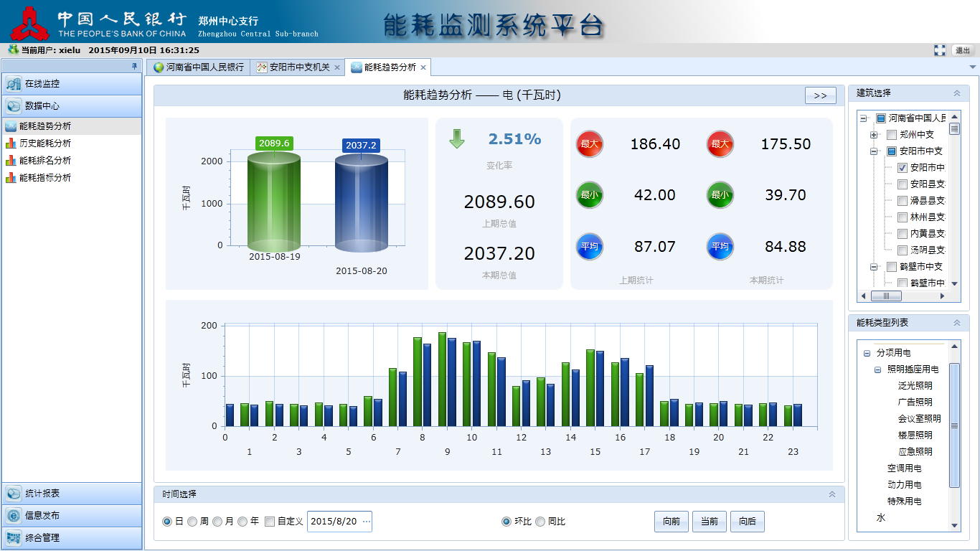The image size is (980, 551).
Task: Expand the 郑州中支 tree node
Action: pyautogui.click(x=874, y=135)
